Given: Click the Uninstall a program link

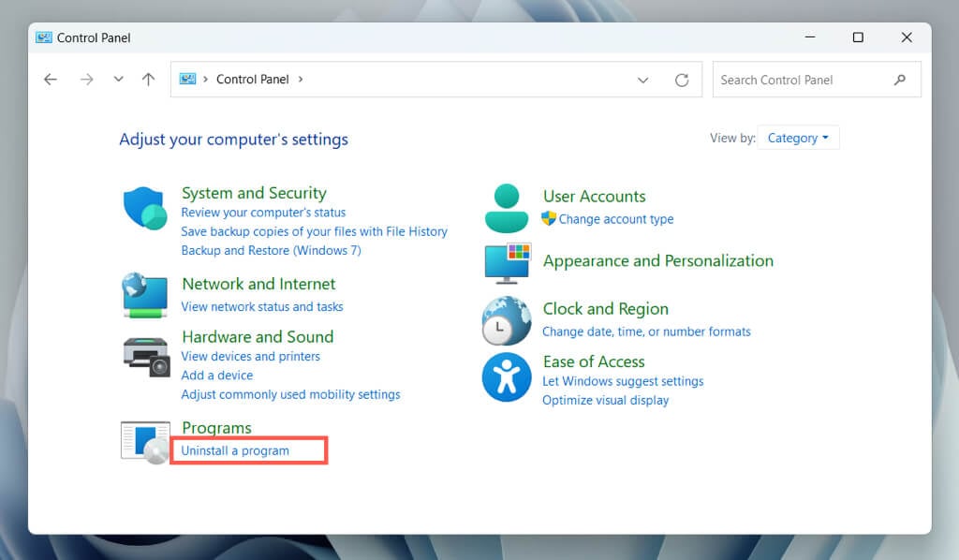Looking at the screenshot, I should click(235, 450).
